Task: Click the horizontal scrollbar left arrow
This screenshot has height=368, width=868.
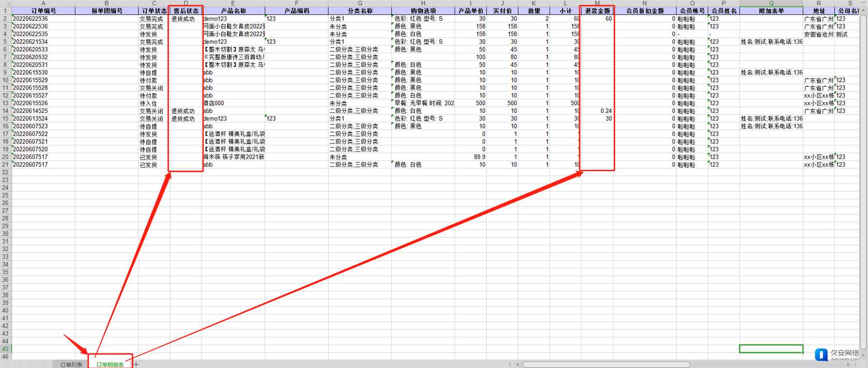Action: pos(518,364)
